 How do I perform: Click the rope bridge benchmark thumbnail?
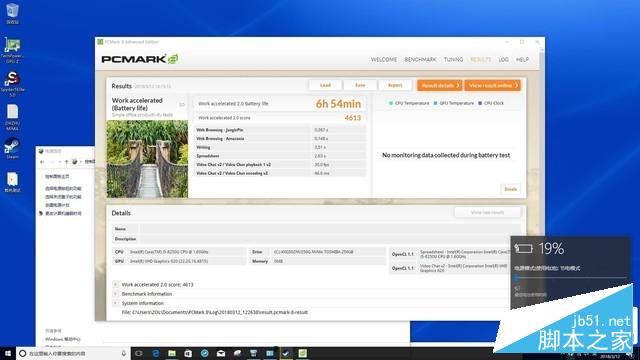coord(147,159)
